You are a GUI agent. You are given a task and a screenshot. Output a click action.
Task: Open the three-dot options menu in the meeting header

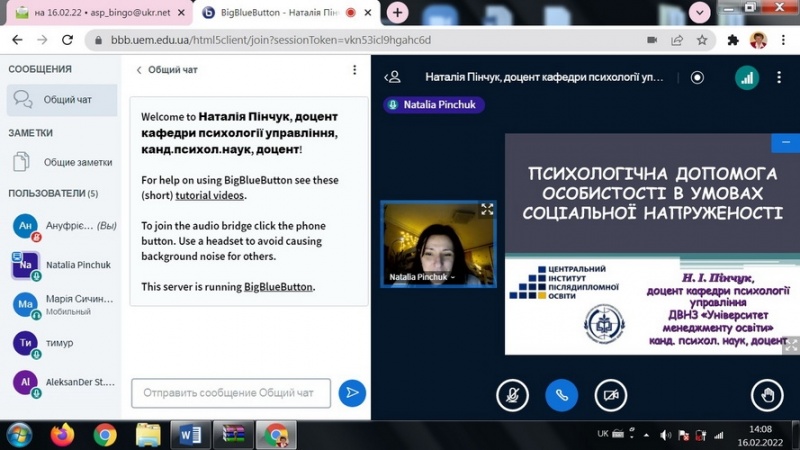pos(780,78)
